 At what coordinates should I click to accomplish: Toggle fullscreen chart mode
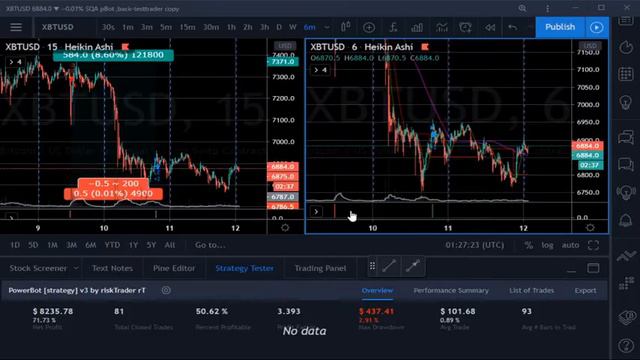point(593,245)
